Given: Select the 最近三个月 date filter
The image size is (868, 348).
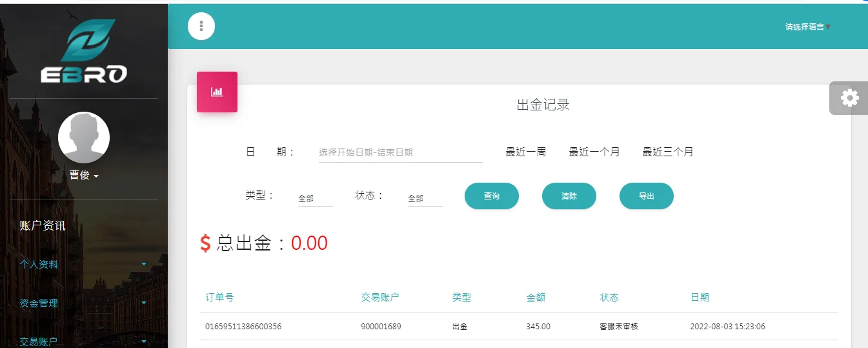Looking at the screenshot, I should pos(667,152).
